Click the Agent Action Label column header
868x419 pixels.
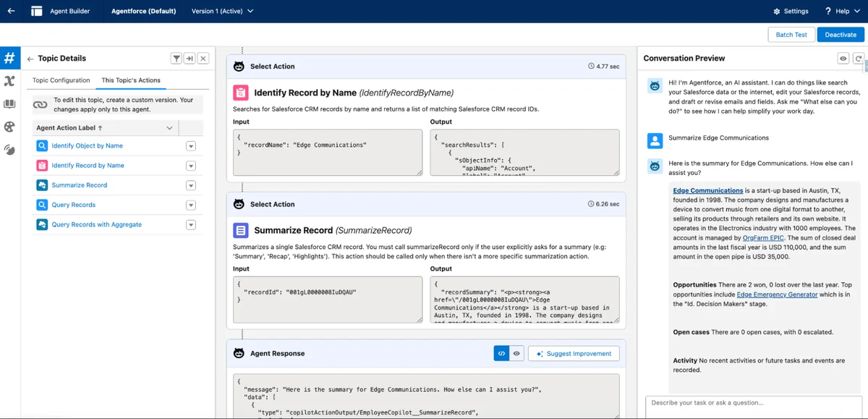[x=104, y=128]
